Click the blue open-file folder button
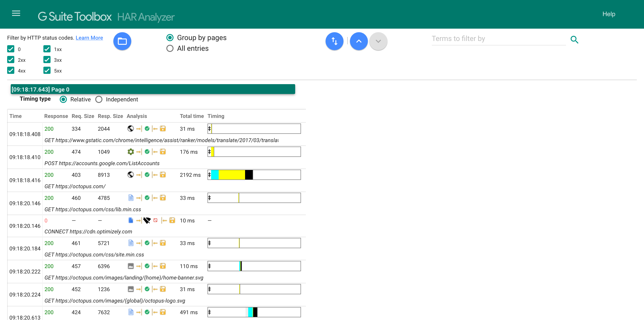Screen dimensions: 644x320 (x=122, y=41)
